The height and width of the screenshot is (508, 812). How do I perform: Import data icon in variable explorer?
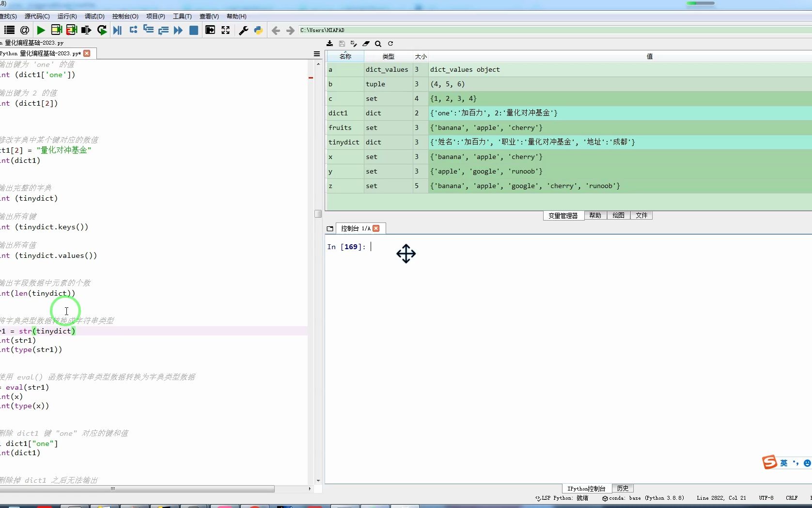coord(329,44)
